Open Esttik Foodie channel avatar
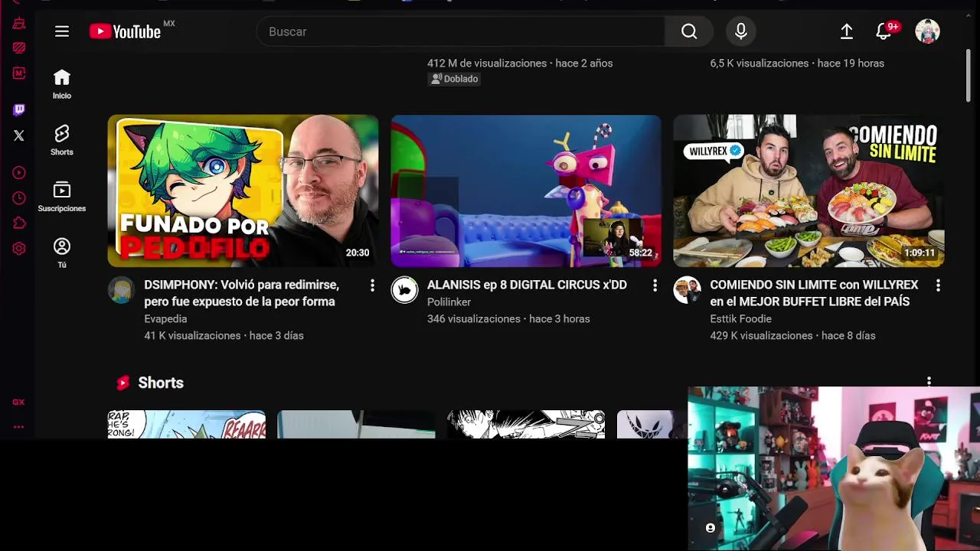Screen dimensions: 980x551 (x=687, y=290)
